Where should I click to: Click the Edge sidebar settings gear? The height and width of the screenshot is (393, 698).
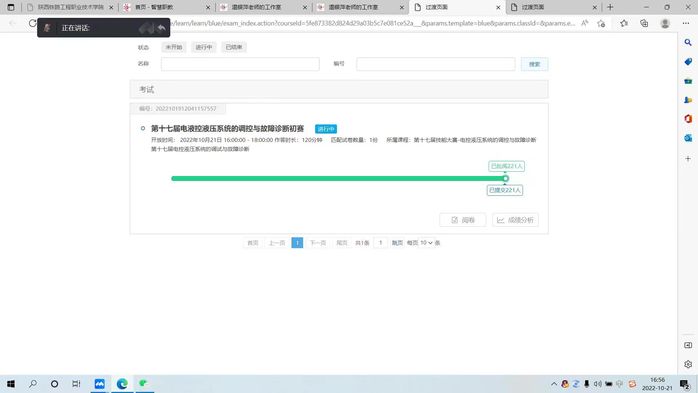coord(688,364)
